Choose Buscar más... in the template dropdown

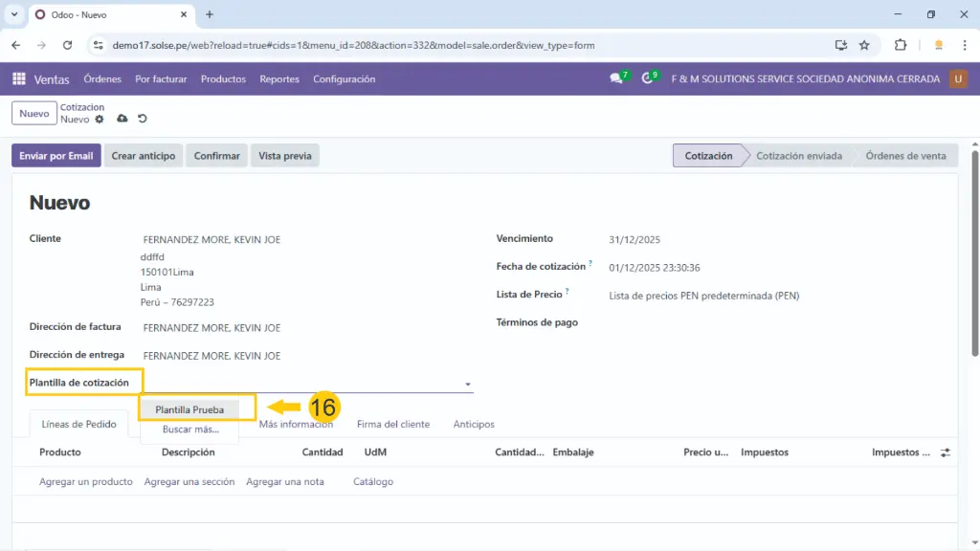click(189, 430)
